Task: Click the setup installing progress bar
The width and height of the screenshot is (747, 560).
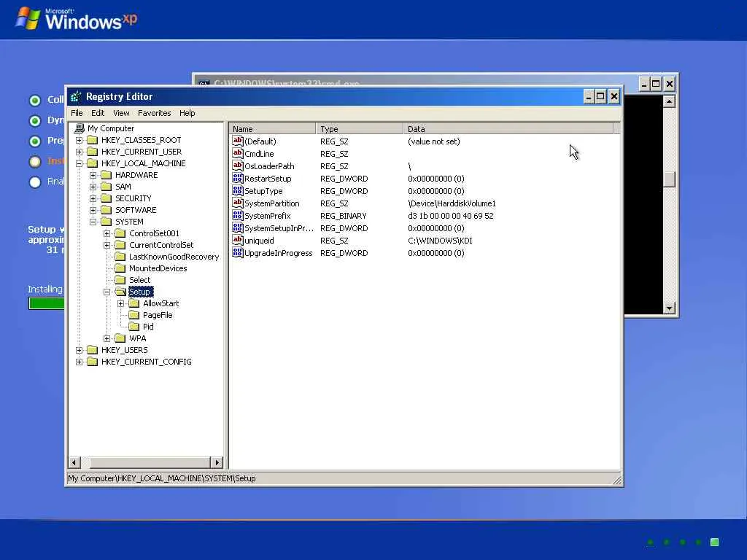Action: pyautogui.click(x=46, y=303)
